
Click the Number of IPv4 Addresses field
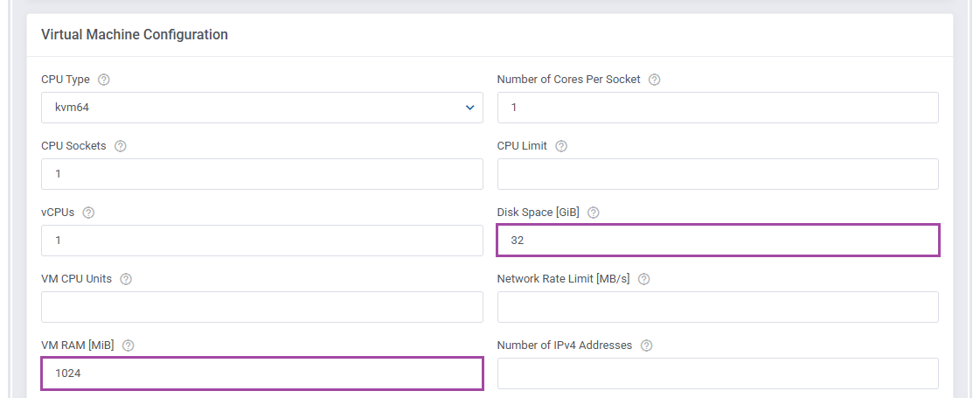(x=717, y=374)
